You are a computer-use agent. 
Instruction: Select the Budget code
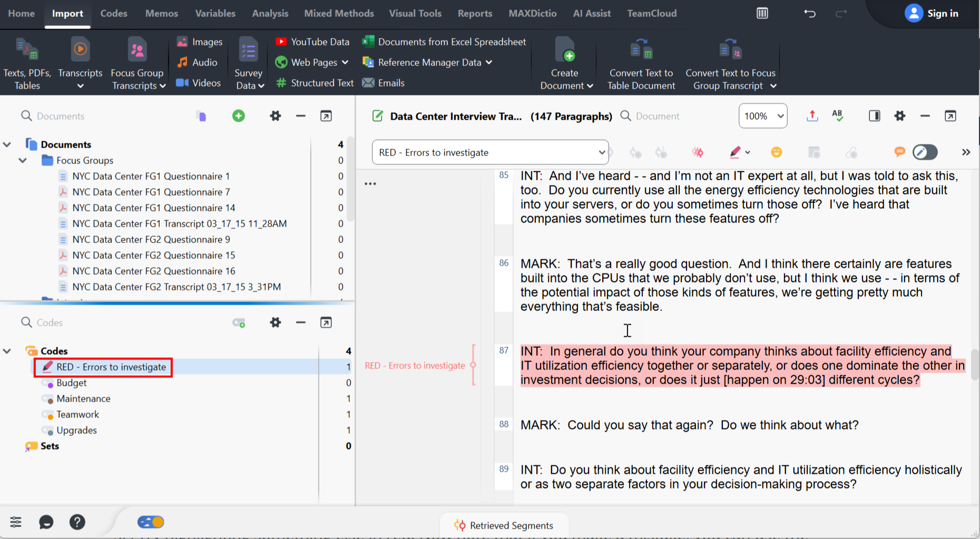[x=71, y=383]
